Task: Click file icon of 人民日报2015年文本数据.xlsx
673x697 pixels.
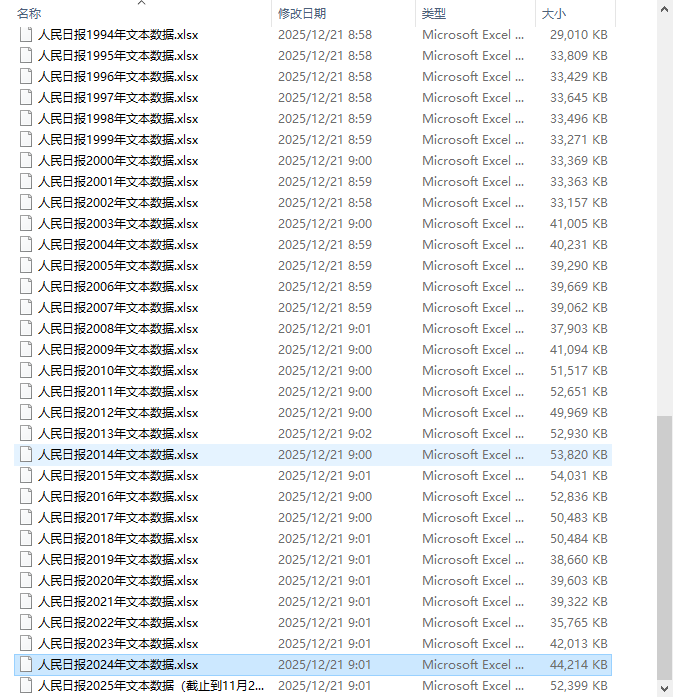Action: click(x=26, y=476)
